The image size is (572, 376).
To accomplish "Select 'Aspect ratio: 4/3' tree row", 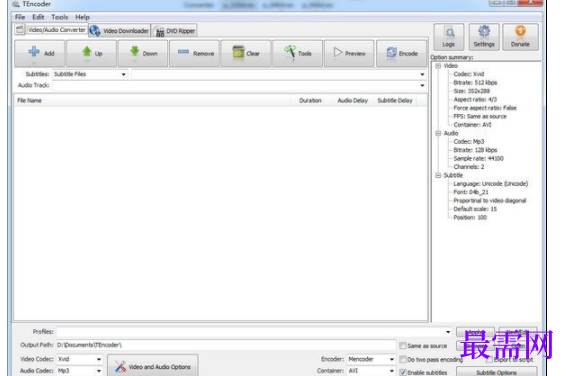I will (x=475, y=100).
